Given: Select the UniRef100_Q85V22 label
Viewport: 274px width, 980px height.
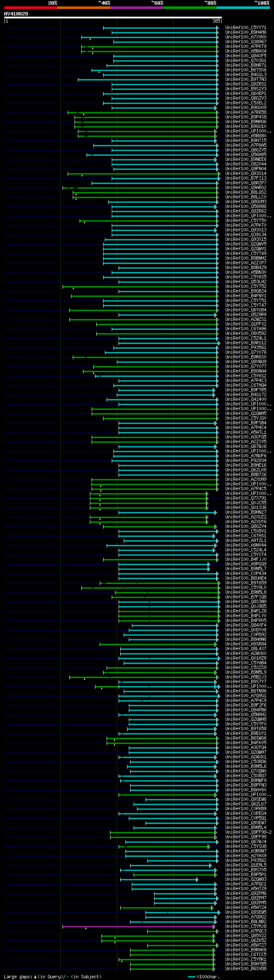Looking at the screenshot, I should click(246, 936).
